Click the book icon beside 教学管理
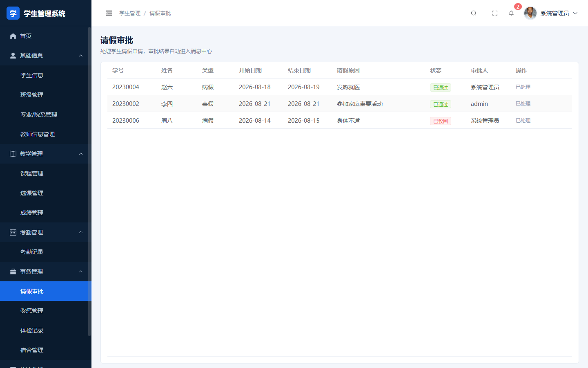Image resolution: width=588 pixels, height=368 pixels. click(13, 154)
